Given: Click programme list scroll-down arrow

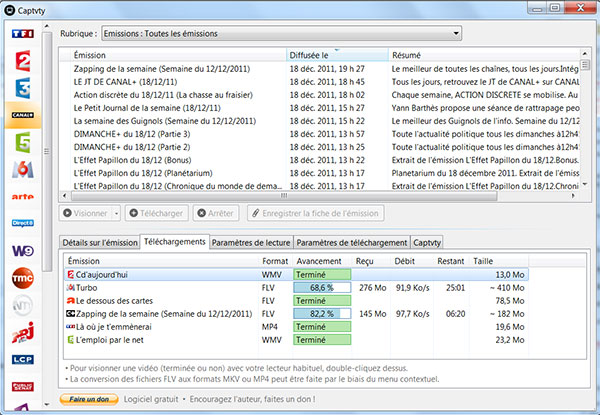Looking at the screenshot, I should 585,185.
